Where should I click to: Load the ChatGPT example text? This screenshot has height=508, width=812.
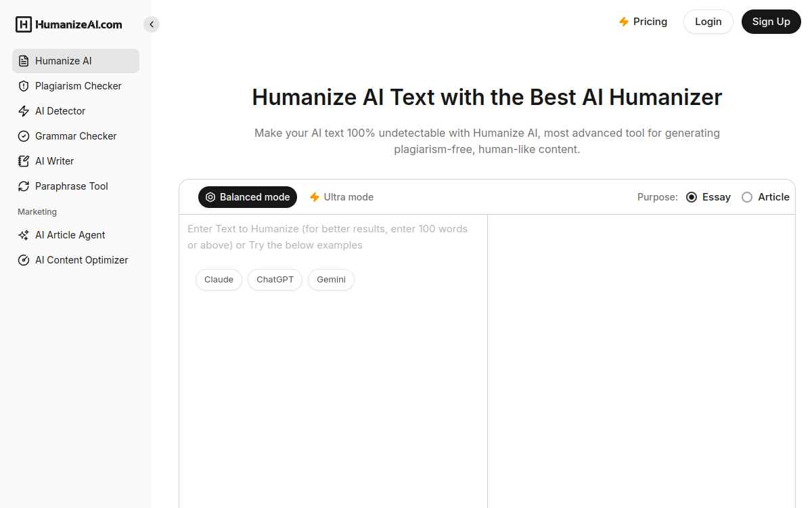tap(275, 279)
